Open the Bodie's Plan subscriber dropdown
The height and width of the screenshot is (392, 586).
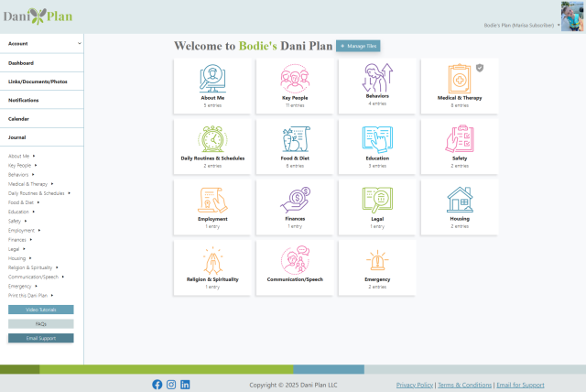click(x=558, y=25)
